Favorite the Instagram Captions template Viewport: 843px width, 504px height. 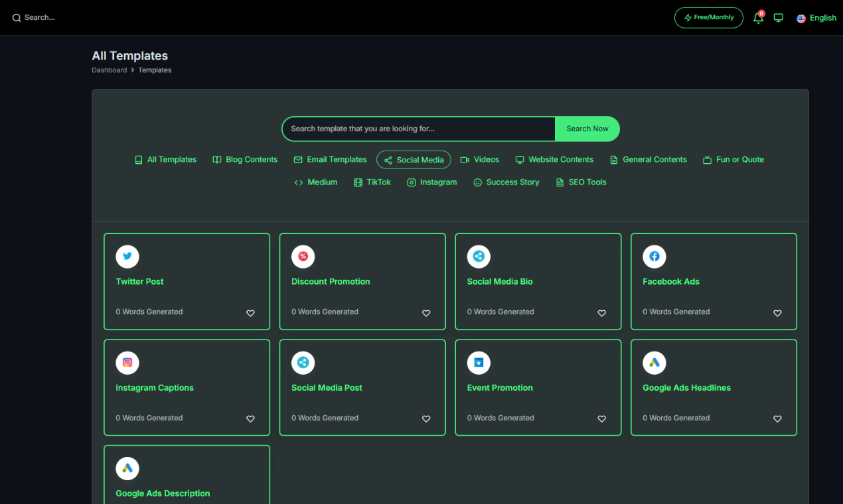point(250,419)
